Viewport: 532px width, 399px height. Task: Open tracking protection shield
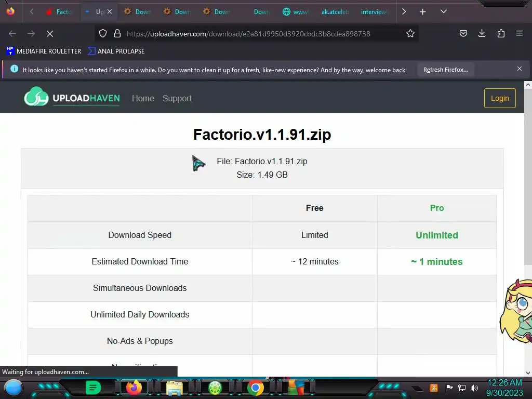(103, 33)
